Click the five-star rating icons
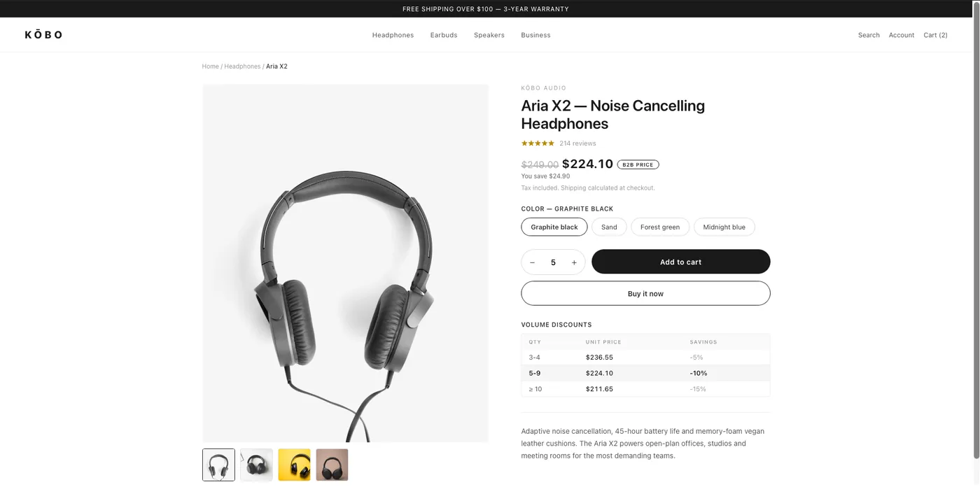This screenshot has width=980, height=494. [538, 143]
